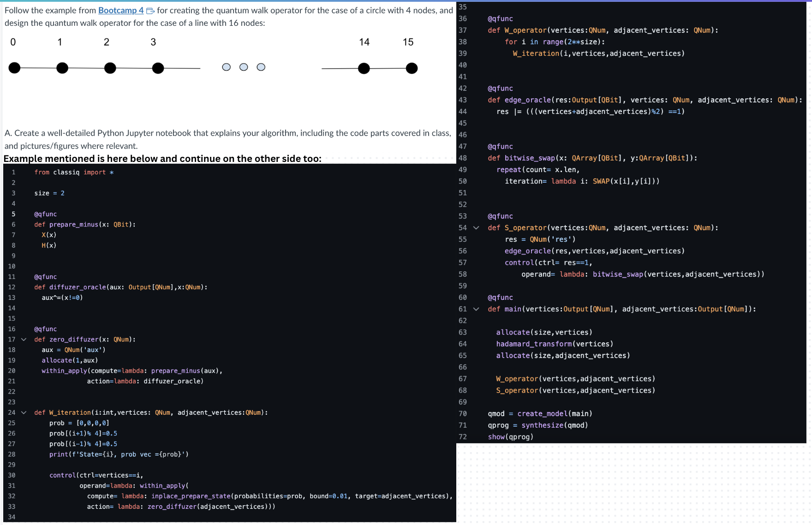Click the node labeled 15 in the line diagram
Screen dimensions: 812x525
412,68
